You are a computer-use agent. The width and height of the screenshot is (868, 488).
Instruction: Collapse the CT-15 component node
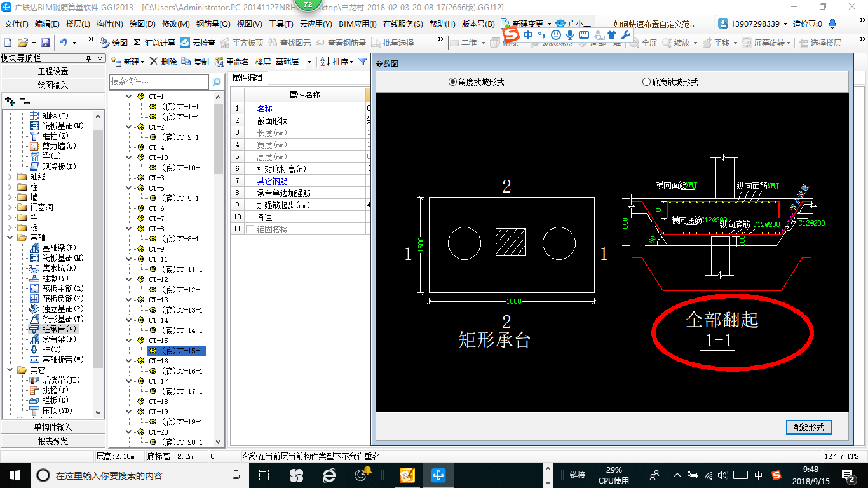coord(128,341)
